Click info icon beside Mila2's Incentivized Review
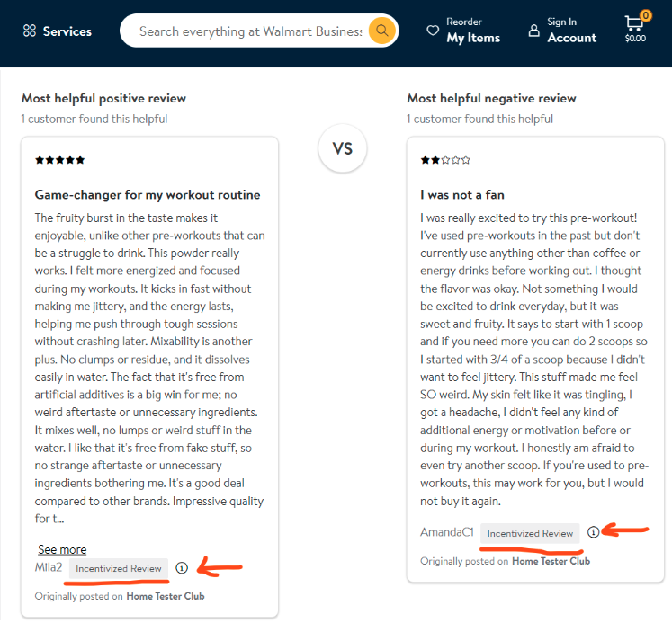672x623 pixels. [182, 568]
